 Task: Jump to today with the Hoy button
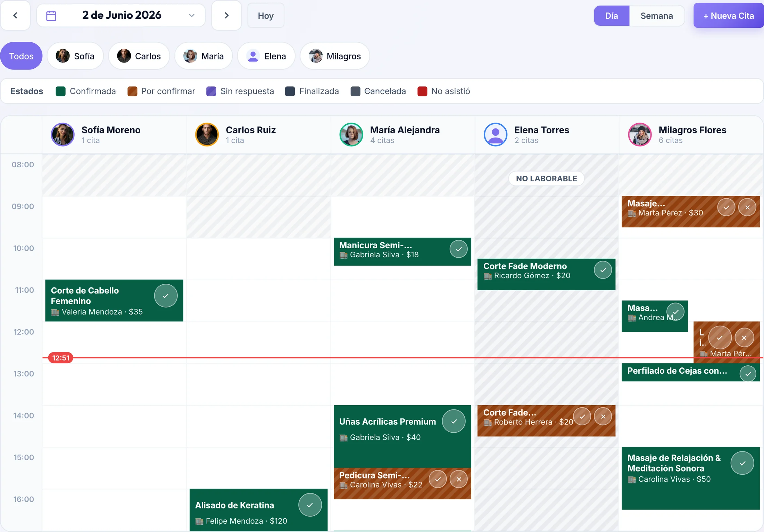(x=266, y=16)
